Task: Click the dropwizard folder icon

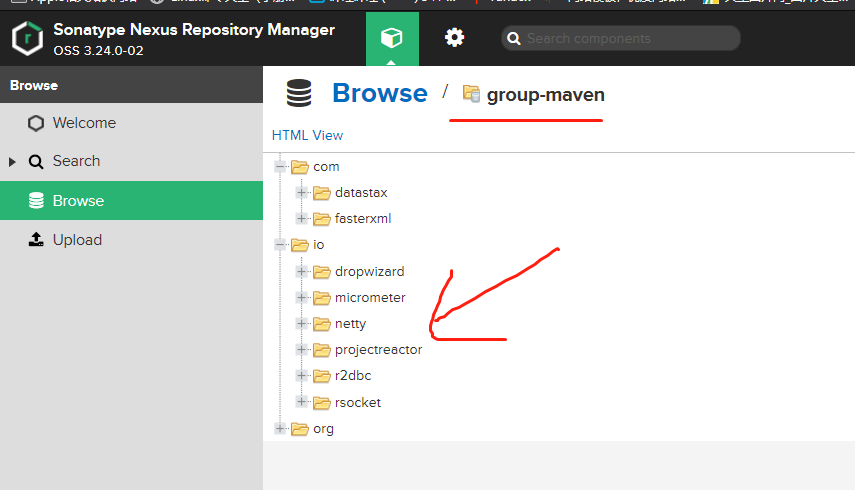Action: [322, 271]
